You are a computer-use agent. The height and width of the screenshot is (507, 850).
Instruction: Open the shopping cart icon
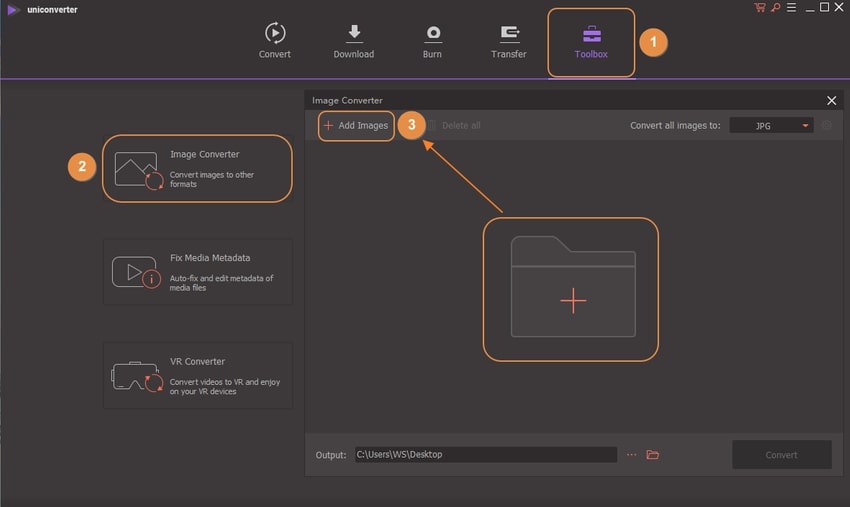point(759,8)
